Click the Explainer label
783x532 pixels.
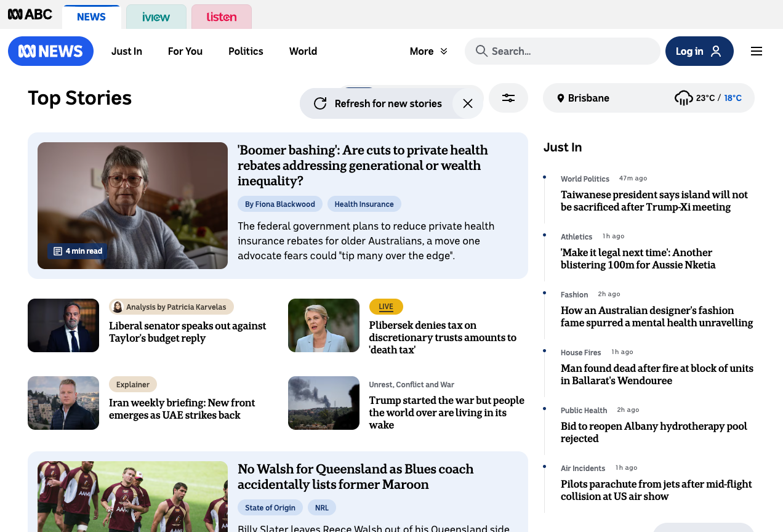pos(133,384)
